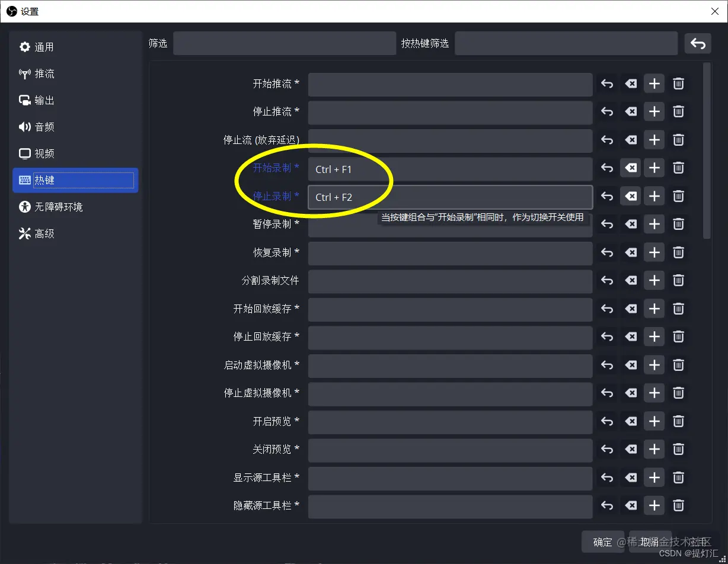Reset the hotkey filter with the back-arrow button
The width and height of the screenshot is (728, 564).
point(698,43)
